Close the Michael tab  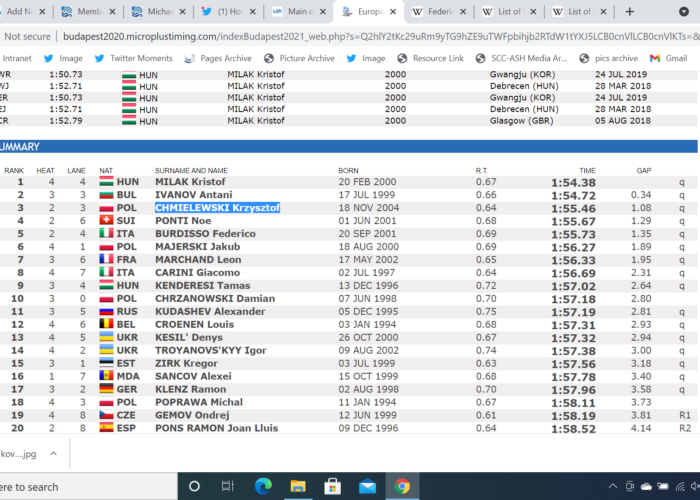point(177,11)
